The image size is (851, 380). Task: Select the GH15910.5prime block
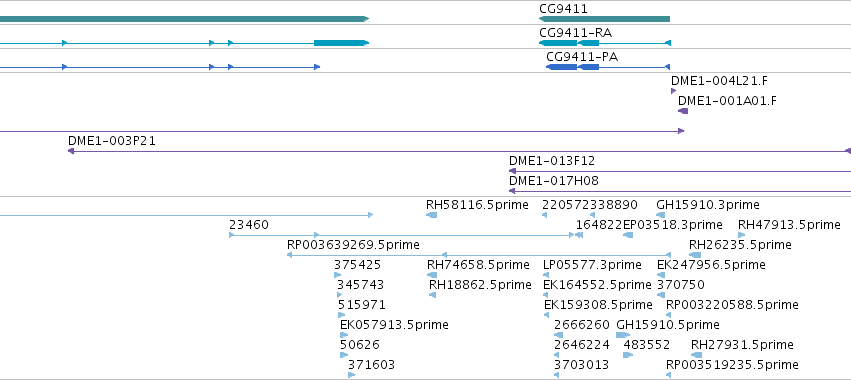(x=623, y=335)
